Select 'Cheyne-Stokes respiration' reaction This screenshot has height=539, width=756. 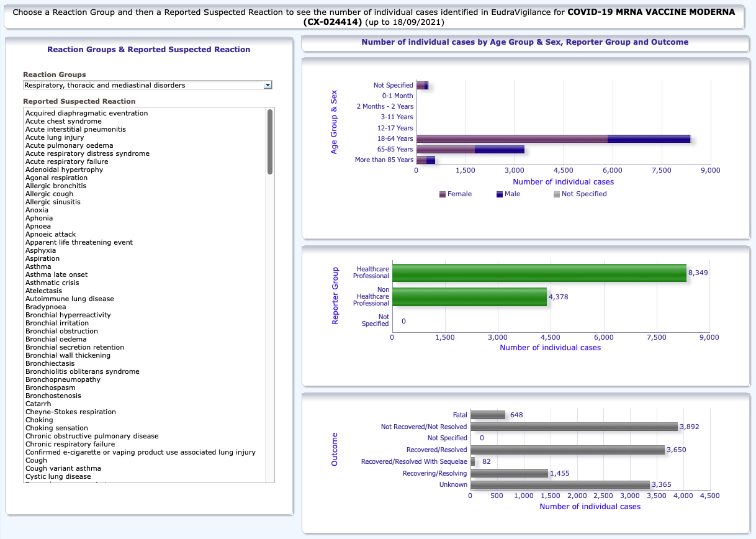(x=71, y=412)
